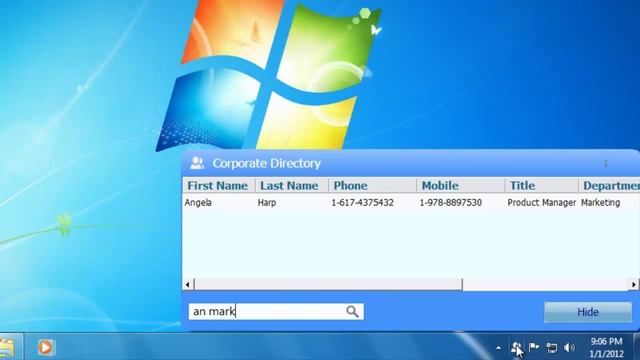
Task: Click the search magnifier icon
Action: point(352,312)
